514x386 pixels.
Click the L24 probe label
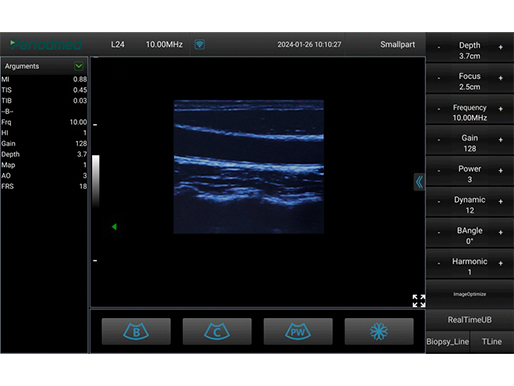pos(118,44)
